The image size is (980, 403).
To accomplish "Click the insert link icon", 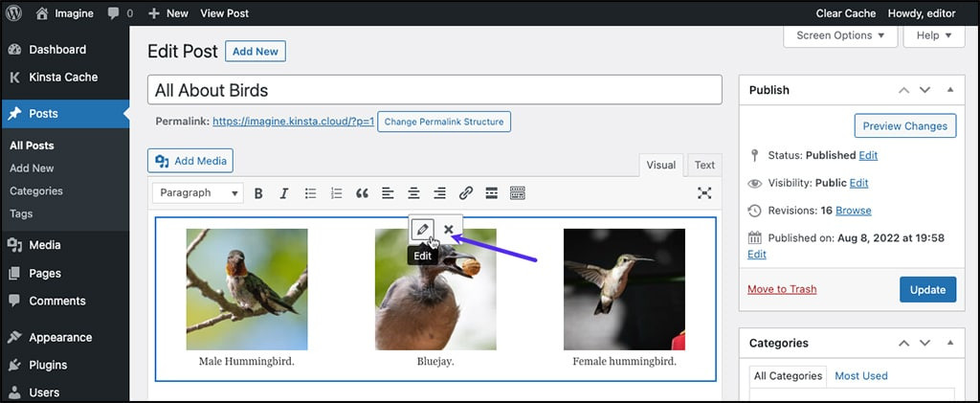I will (466, 193).
